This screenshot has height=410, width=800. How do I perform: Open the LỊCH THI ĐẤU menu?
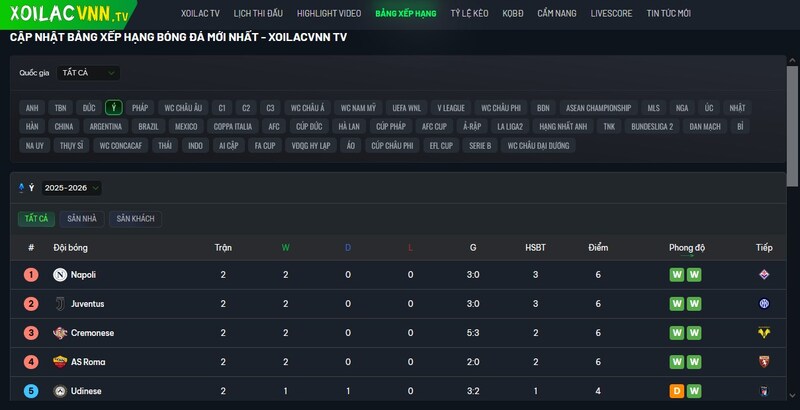(x=259, y=14)
